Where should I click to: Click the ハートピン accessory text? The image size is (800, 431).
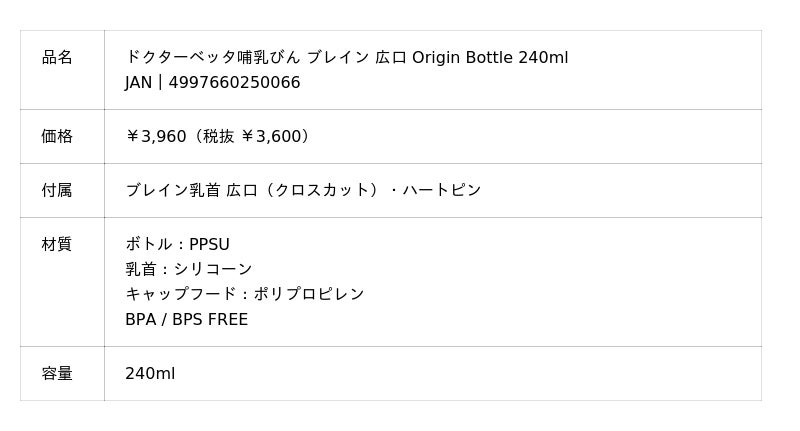441,190
